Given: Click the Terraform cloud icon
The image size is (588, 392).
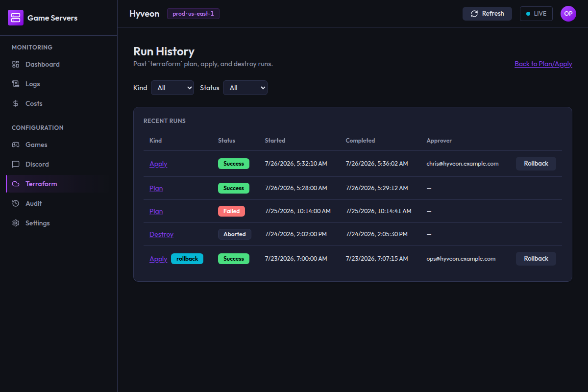Looking at the screenshot, I should coord(16,184).
